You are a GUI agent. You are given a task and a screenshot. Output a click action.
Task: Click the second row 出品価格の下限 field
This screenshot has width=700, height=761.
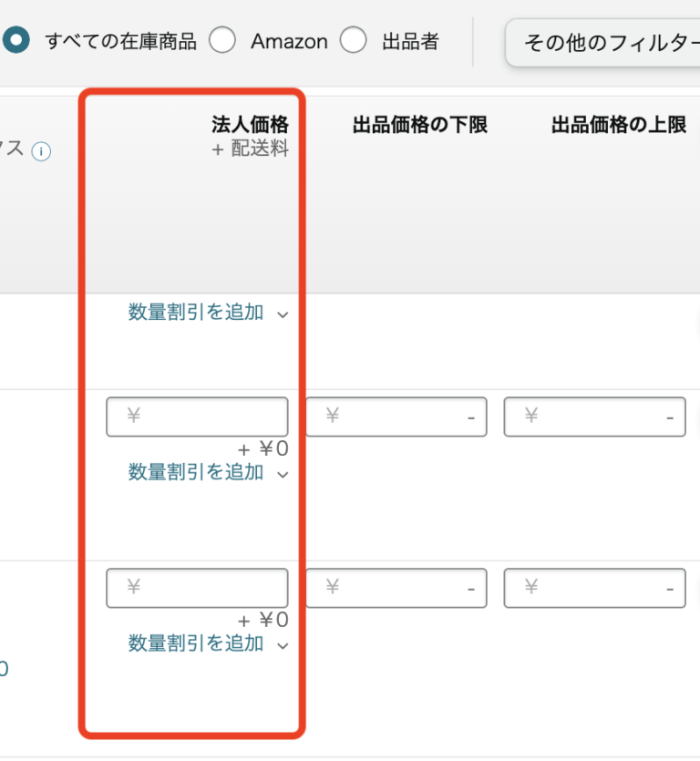[x=396, y=416]
